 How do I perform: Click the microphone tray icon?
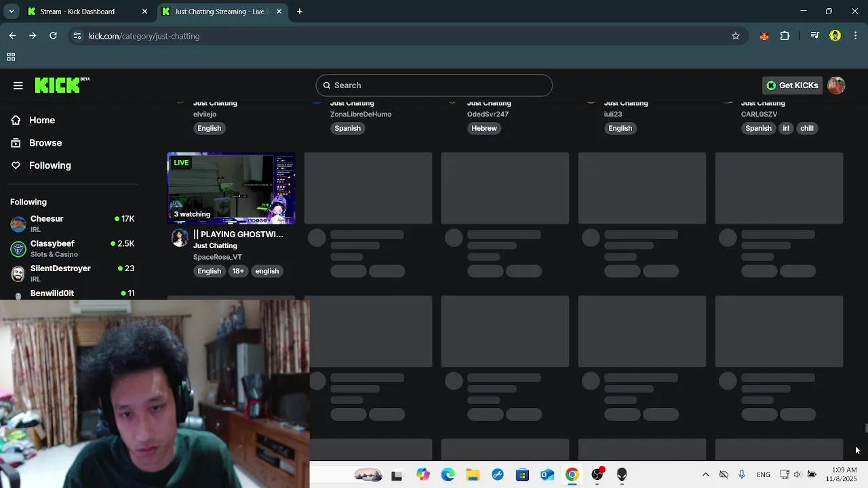point(742,474)
